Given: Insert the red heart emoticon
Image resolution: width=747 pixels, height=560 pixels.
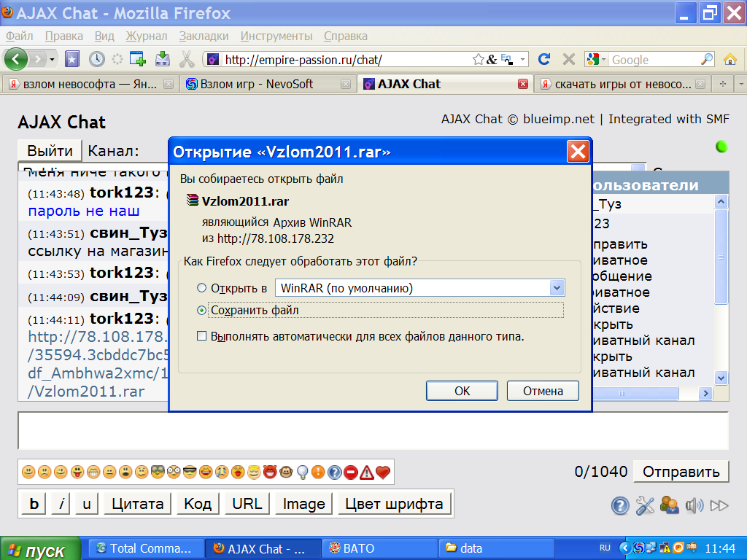Looking at the screenshot, I should click(383, 472).
